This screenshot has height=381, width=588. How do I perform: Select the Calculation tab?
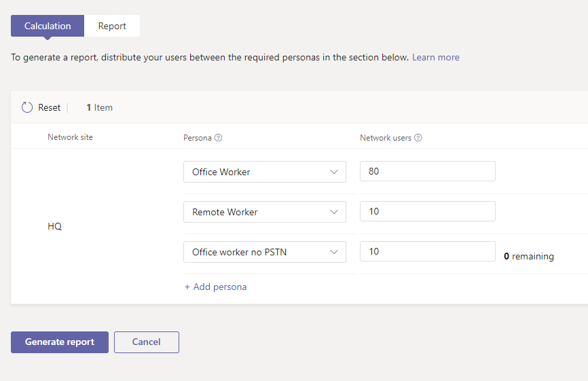point(48,26)
